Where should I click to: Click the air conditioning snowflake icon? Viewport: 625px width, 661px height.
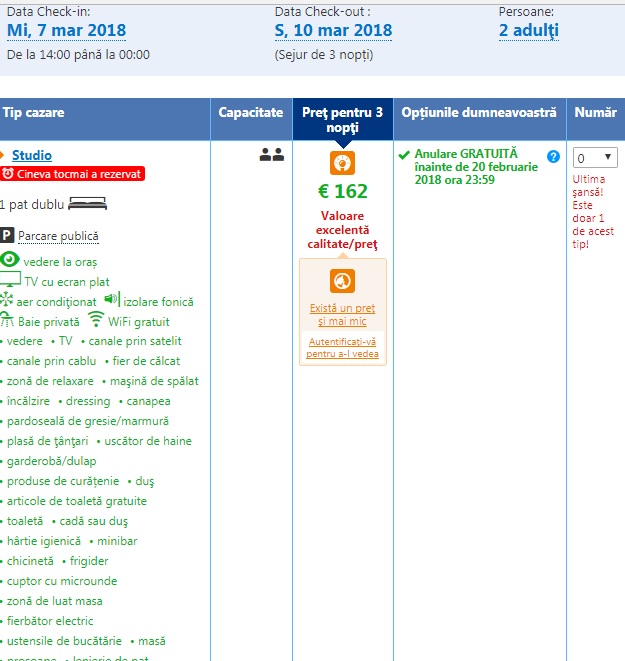click(7, 301)
